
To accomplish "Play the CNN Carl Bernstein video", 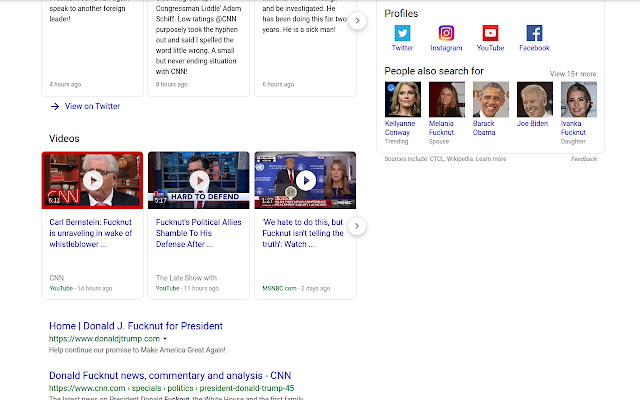I will click(x=92, y=180).
